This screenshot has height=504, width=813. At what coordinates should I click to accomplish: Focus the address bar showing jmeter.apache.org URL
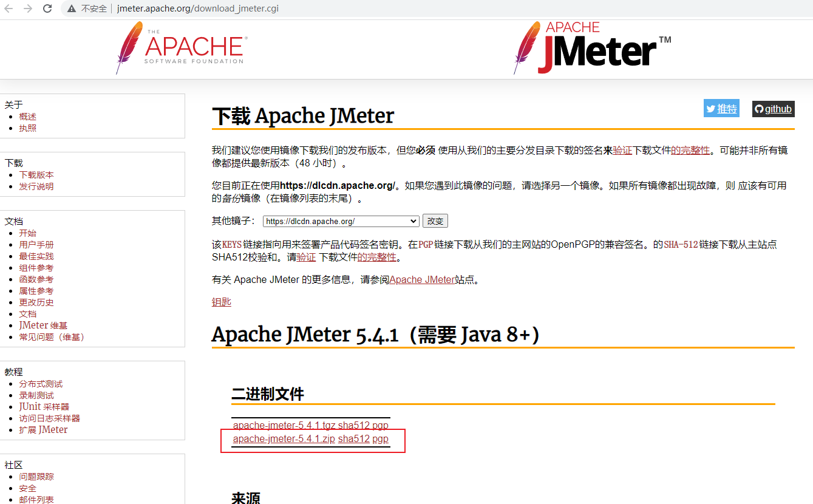pos(198,9)
